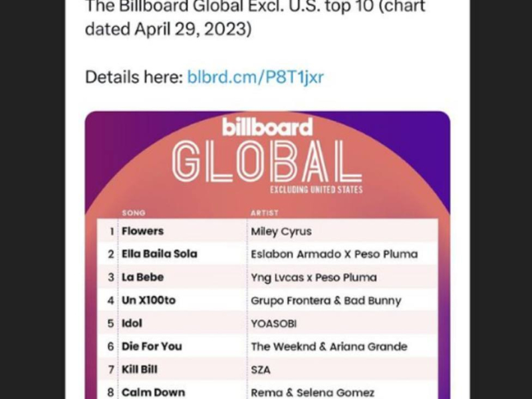Image resolution: width=532 pixels, height=399 pixels.
Task: Click 'Yng Lvcas x Peso Pluma' artist
Action: [x=313, y=277]
